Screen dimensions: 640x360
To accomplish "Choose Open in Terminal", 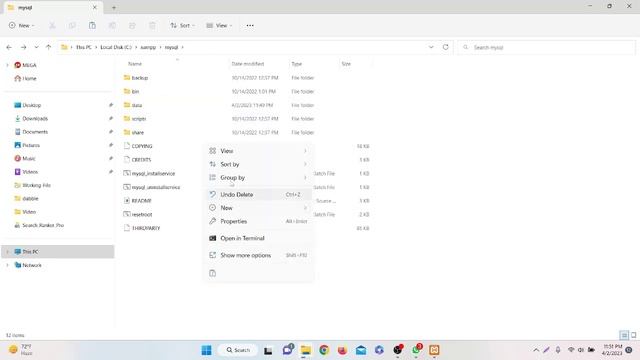I will pyautogui.click(x=258, y=238).
